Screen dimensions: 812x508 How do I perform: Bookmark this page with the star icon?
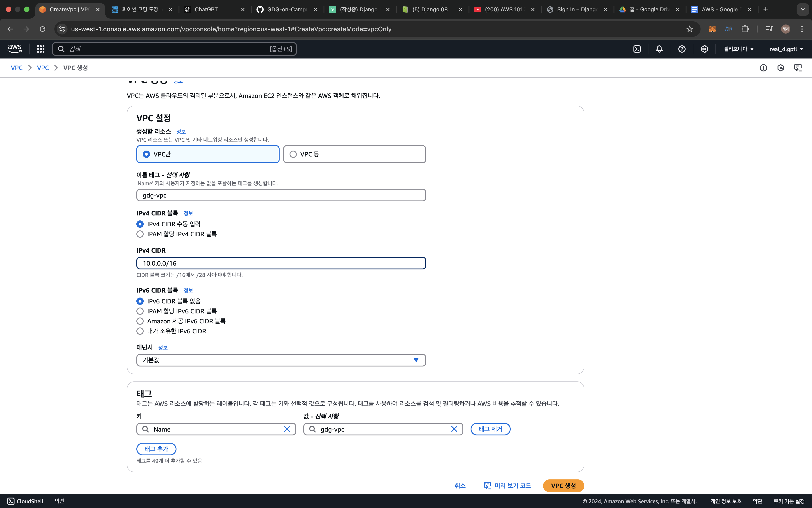(x=689, y=29)
